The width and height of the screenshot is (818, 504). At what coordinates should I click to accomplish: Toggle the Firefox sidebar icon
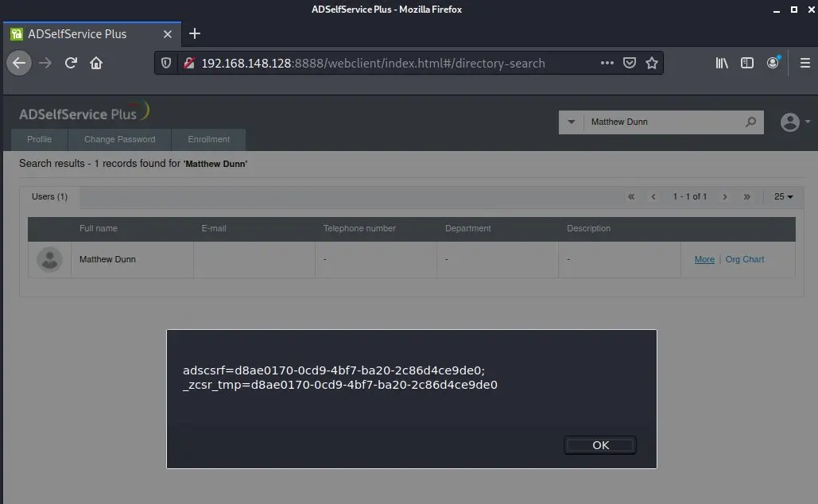pyautogui.click(x=746, y=63)
